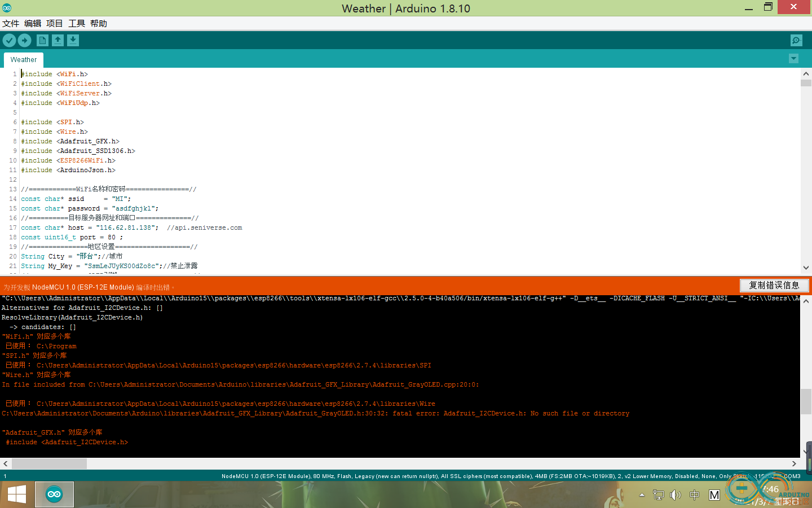812x508 pixels.
Task: Click the console horizontal scrollbar thumb
Action: (49, 463)
